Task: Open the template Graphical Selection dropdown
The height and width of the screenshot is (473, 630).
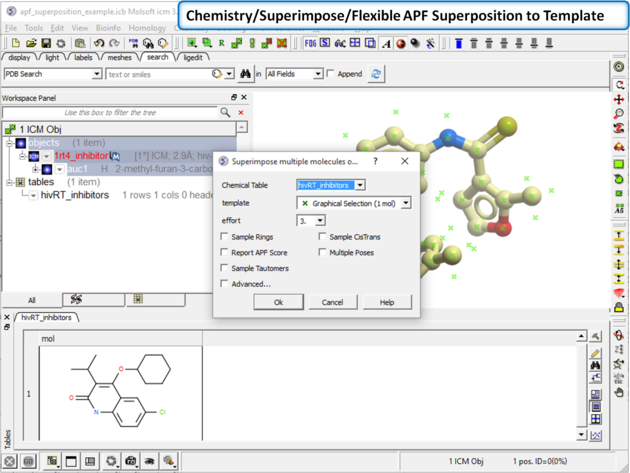Action: [406, 203]
